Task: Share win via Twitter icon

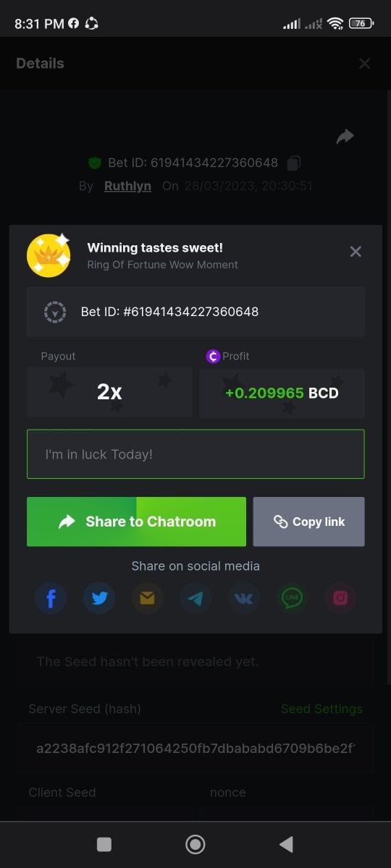Action: pyautogui.click(x=99, y=598)
